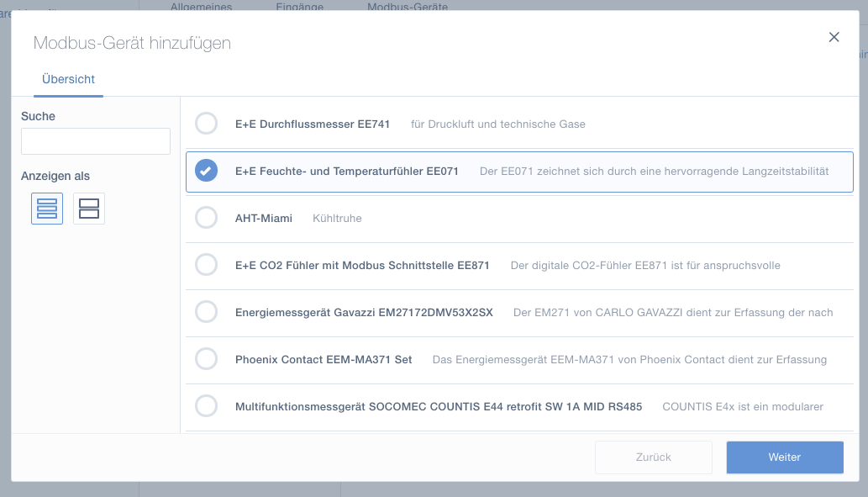
Task: Click description 'Das Energiemessgerät EEM-MA371 von Phoenix…'
Action: point(629,360)
